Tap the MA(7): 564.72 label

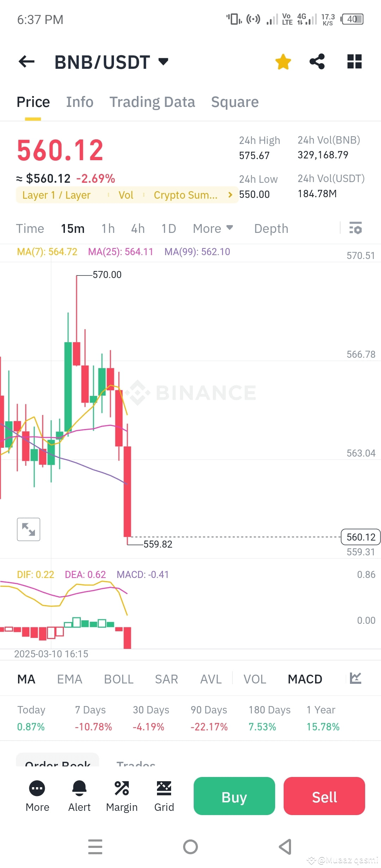47,252
